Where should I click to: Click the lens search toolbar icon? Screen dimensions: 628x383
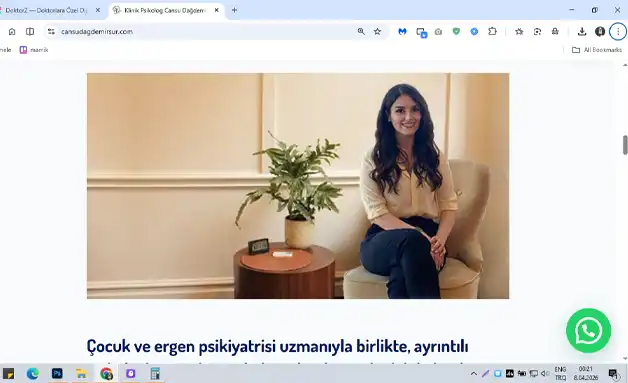tap(537, 32)
